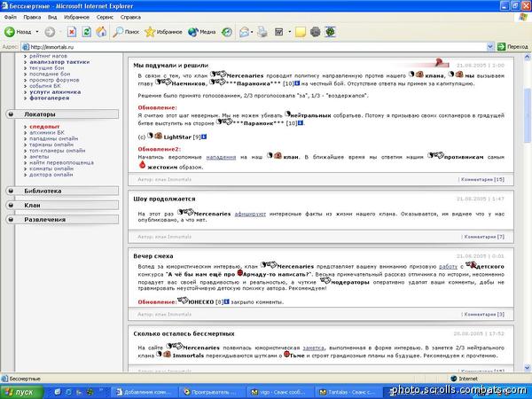The height and width of the screenshot is (399, 532).
Task: Click the Edit document toolbar icon
Action: (x=279, y=32)
